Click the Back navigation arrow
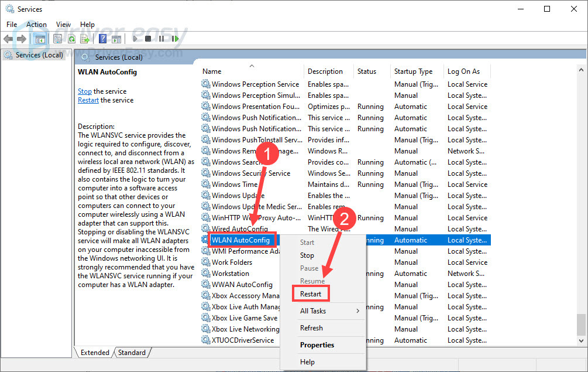The image size is (588, 372). pyautogui.click(x=8, y=38)
